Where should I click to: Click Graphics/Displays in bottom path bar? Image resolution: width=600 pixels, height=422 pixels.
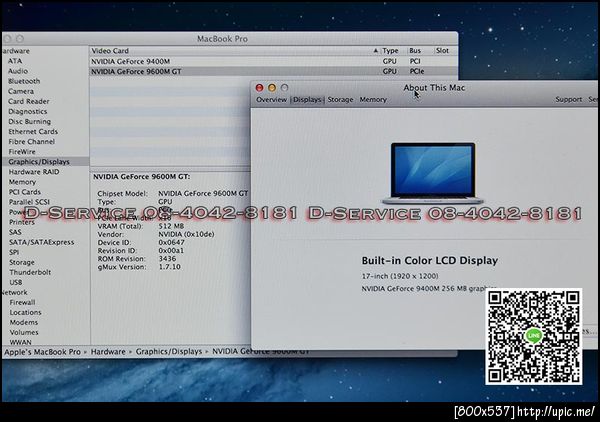(169, 352)
